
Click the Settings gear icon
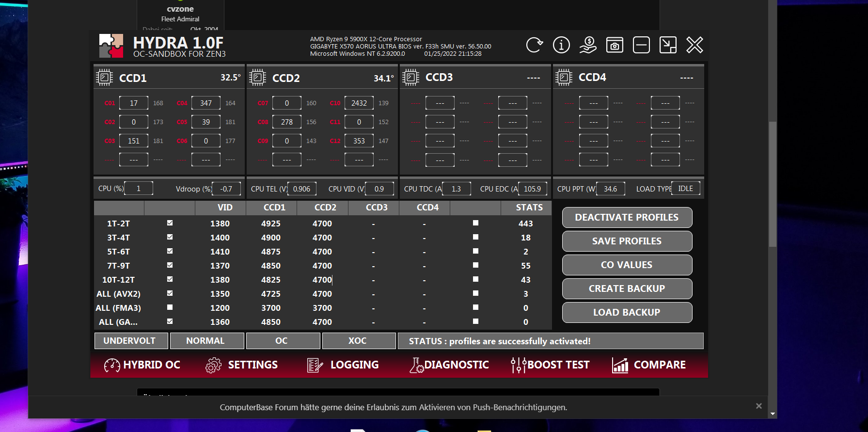(213, 365)
